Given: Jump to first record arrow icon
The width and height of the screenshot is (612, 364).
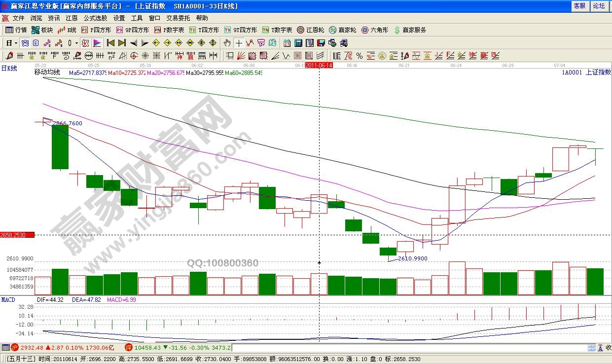Looking at the screenshot, I should coord(110,43).
